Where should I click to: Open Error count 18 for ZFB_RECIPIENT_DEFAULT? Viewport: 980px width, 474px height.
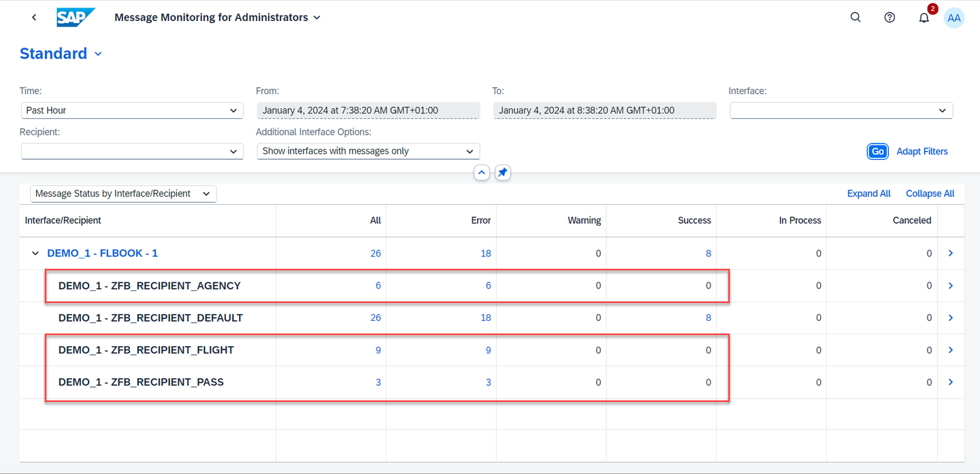(x=485, y=318)
